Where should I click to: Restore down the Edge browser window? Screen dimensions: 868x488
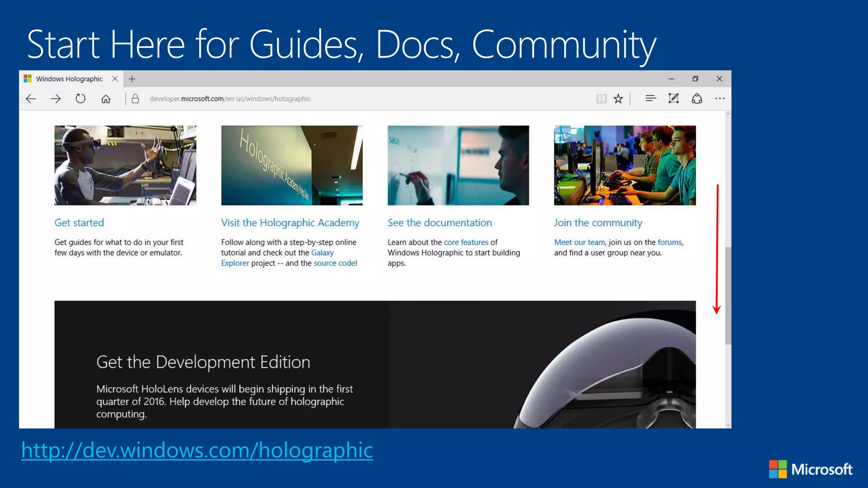pos(696,79)
